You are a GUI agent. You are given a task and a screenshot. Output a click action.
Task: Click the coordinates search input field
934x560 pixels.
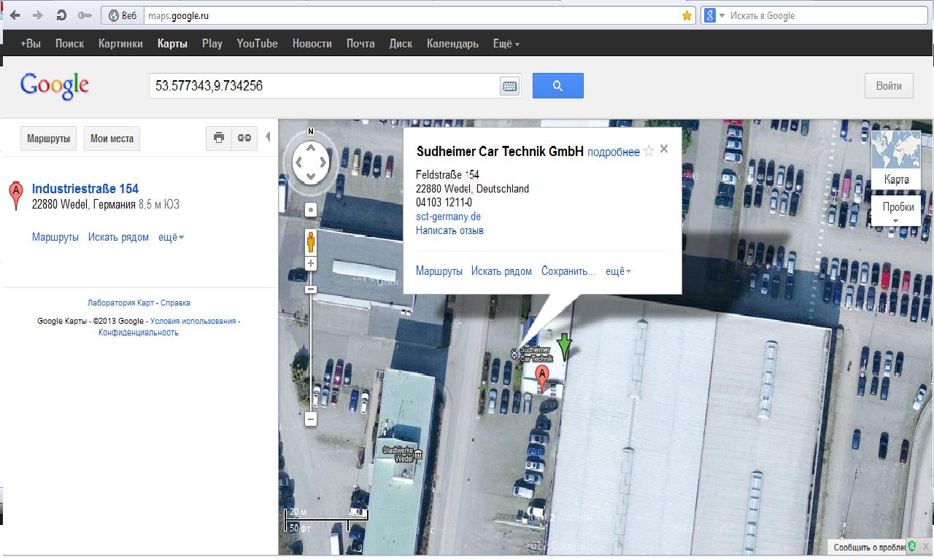(324, 85)
